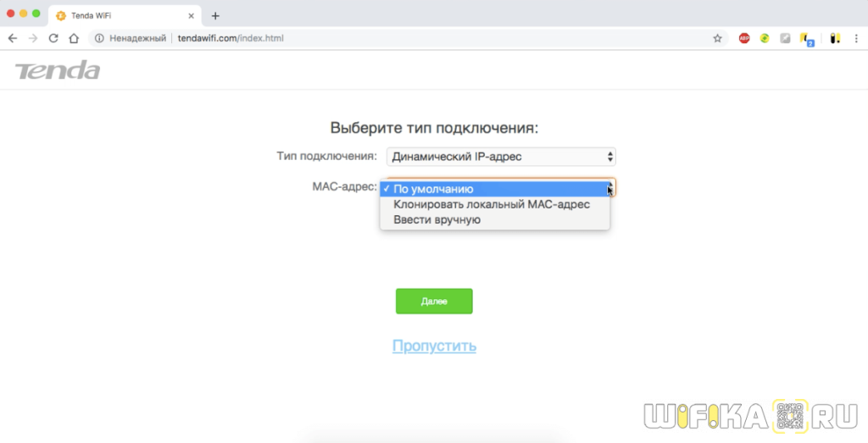Viewport: 868px width, 443px height.
Task: Click the browser back arrow
Action: click(12, 38)
